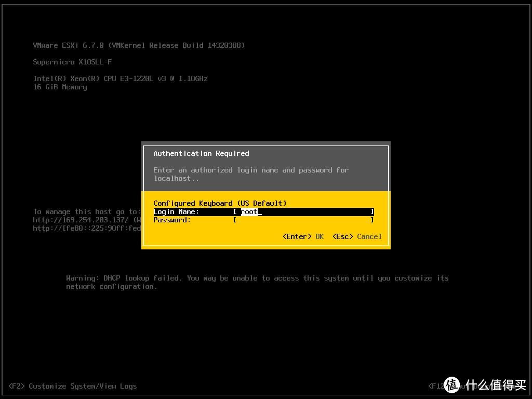The height and width of the screenshot is (399, 532).
Task: Click the 16 GiB Memory text
Action: [x=60, y=87]
